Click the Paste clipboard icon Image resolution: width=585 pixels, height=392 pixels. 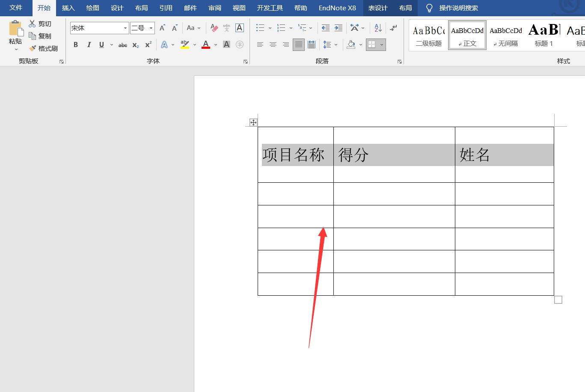16,28
